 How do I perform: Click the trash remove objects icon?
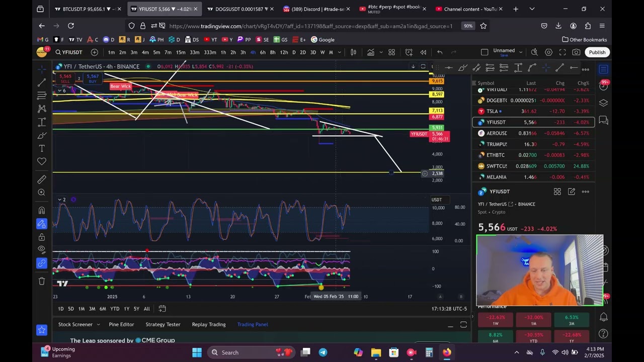[x=42, y=281]
